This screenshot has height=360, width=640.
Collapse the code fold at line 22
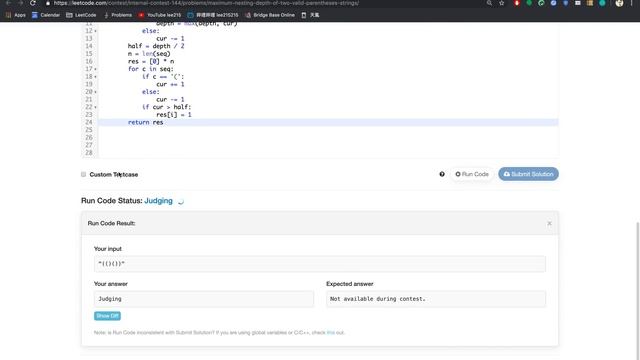[x=96, y=107]
